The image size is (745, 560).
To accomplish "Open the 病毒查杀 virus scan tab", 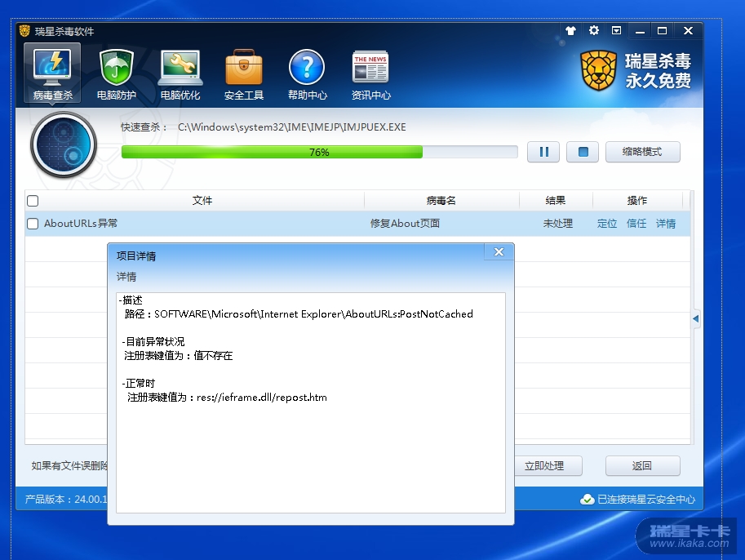I will (52, 73).
